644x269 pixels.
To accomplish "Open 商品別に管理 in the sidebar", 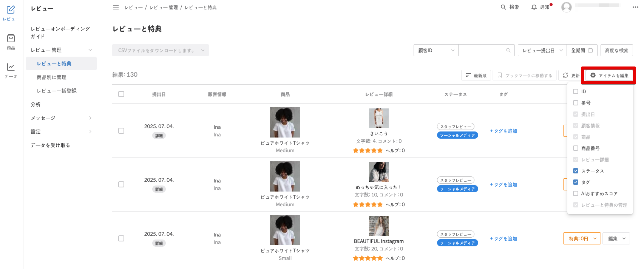I will coord(51,77).
